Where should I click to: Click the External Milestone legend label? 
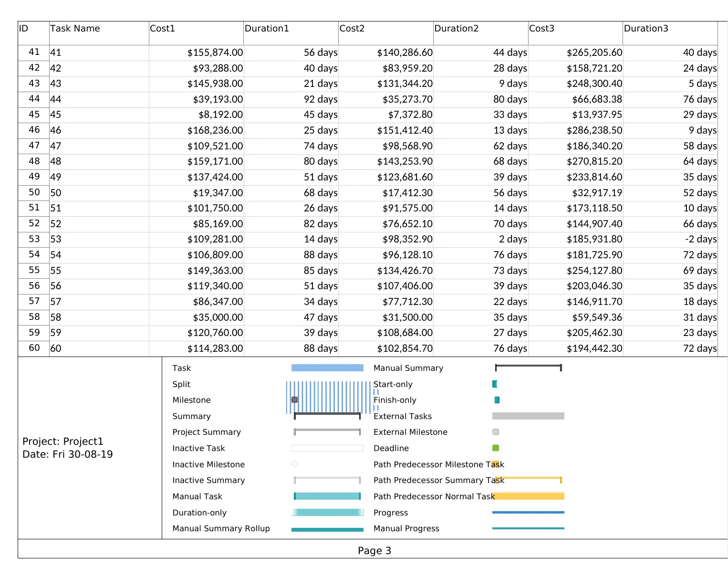click(x=410, y=432)
